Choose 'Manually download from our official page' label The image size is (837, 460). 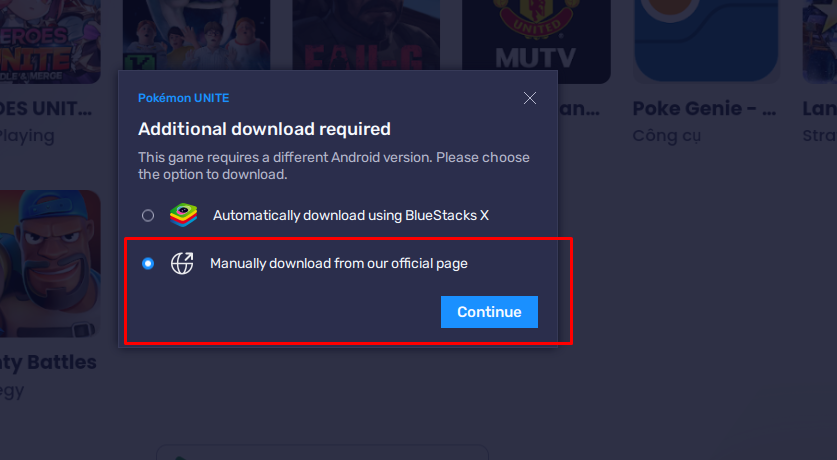click(338, 264)
